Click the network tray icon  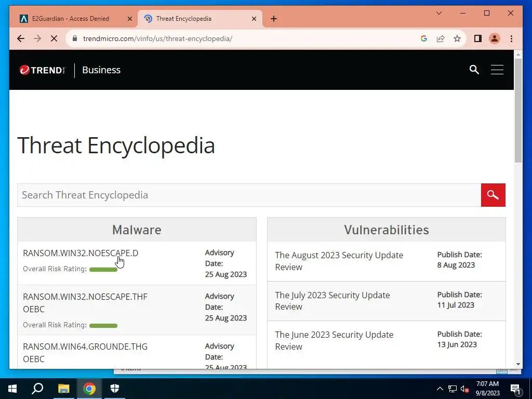(453, 389)
